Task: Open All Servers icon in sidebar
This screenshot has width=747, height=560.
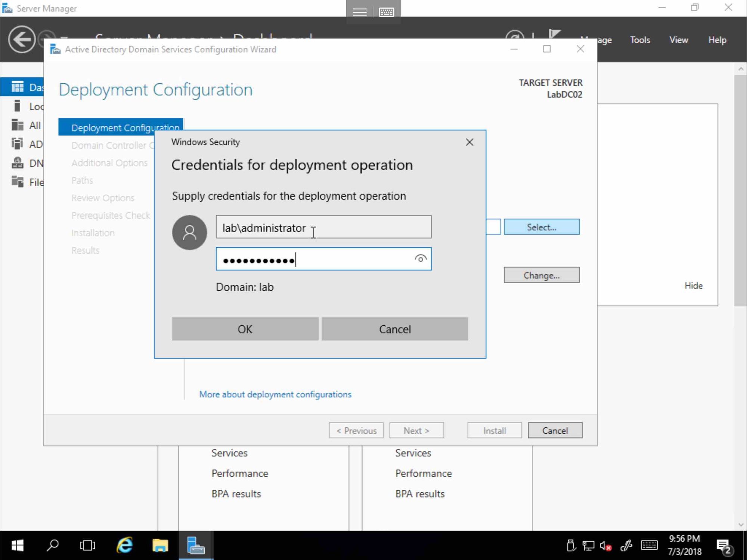Action: tap(17, 125)
